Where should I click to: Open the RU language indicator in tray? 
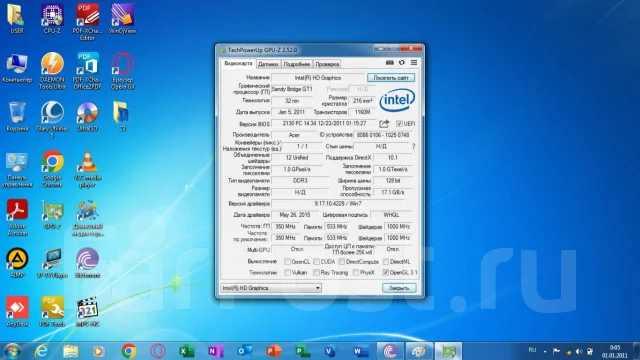(532, 350)
